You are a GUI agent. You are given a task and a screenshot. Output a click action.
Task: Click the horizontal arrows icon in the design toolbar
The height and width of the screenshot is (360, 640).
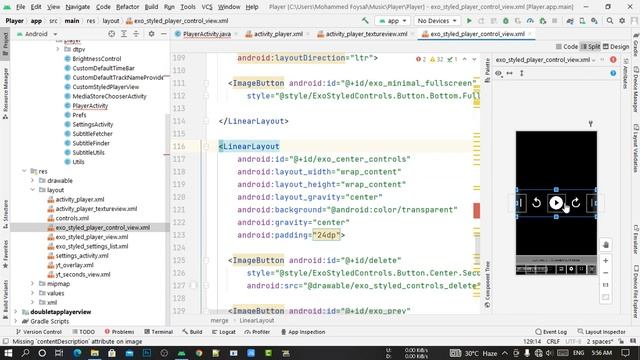coord(509,73)
